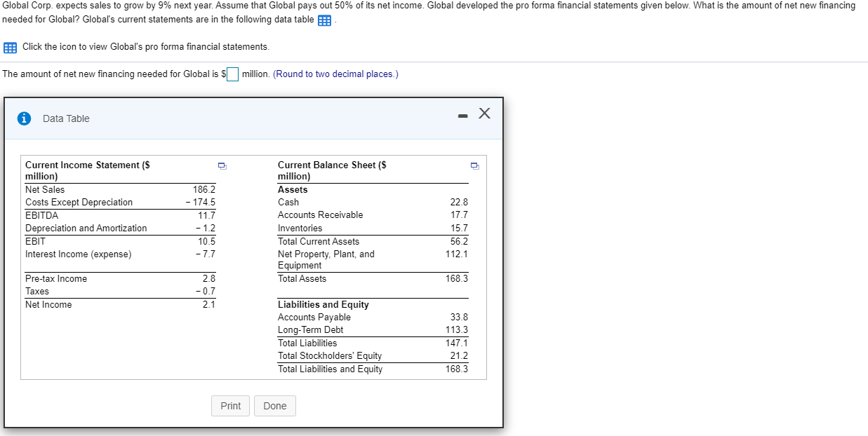Click the Done button

275,406
